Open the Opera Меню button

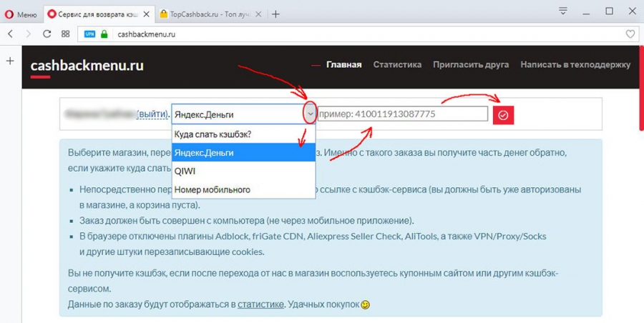click(x=21, y=14)
